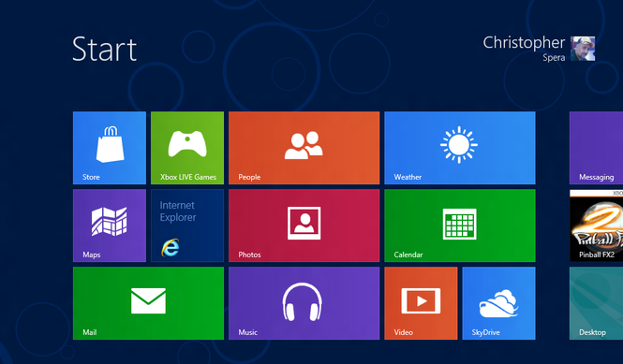Open the Mail tile with envelope icon
The height and width of the screenshot is (364, 623).
[x=148, y=303]
